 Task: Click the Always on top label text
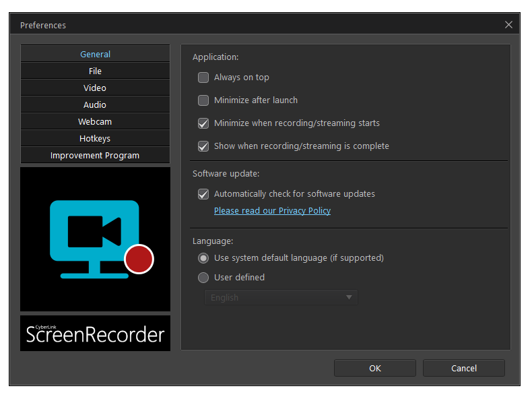click(242, 77)
